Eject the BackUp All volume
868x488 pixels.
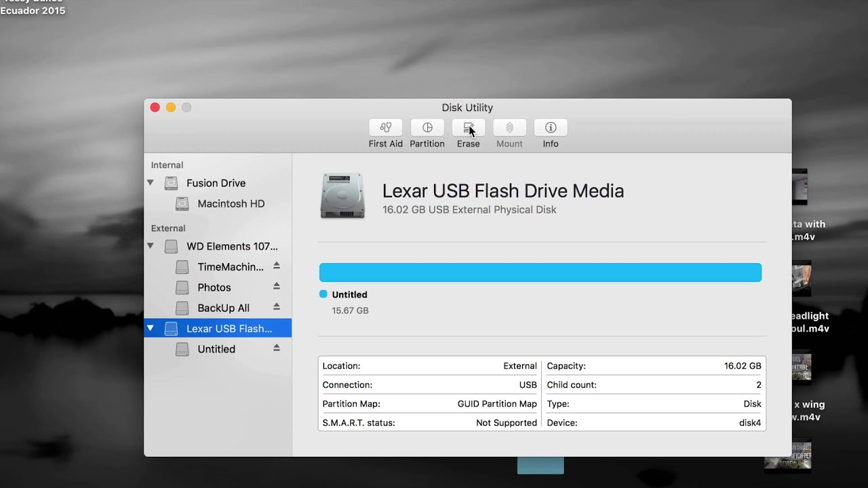(277, 306)
